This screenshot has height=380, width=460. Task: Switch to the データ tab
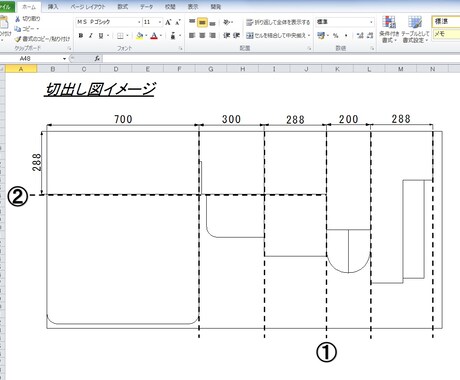coord(146,7)
